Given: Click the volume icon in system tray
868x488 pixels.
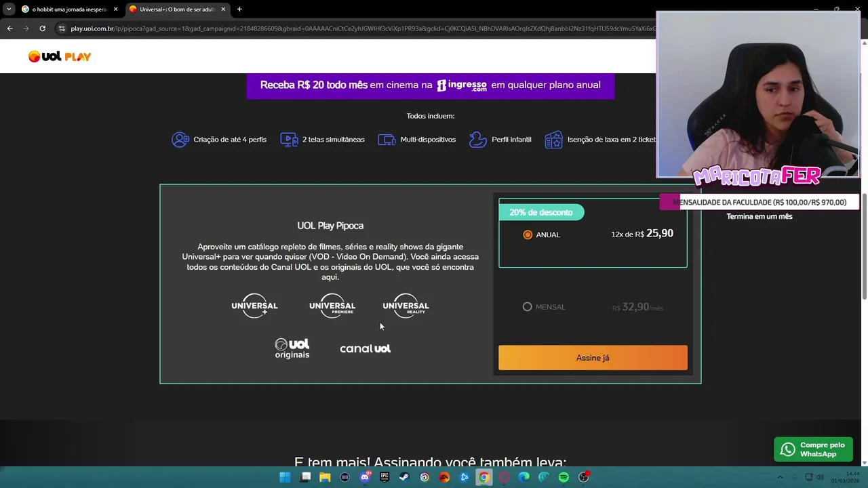Looking at the screenshot, I should (x=820, y=477).
